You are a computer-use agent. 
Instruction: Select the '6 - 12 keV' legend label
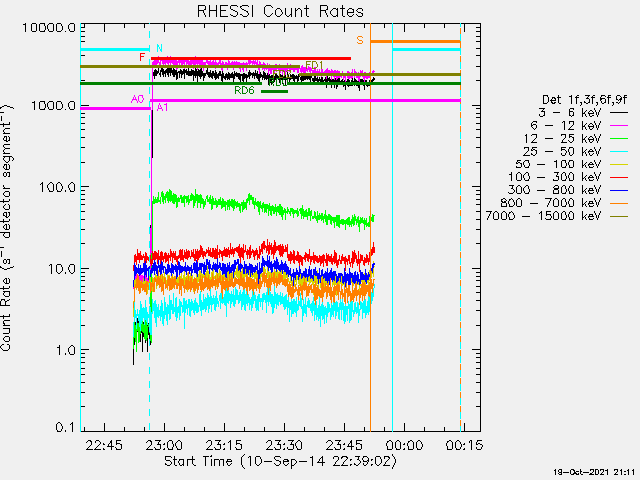click(566, 125)
